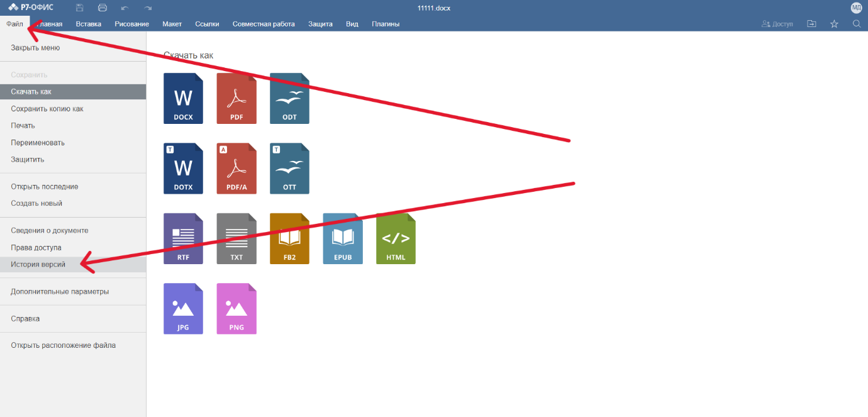
Task: Click the МД user avatar
Action: click(856, 8)
